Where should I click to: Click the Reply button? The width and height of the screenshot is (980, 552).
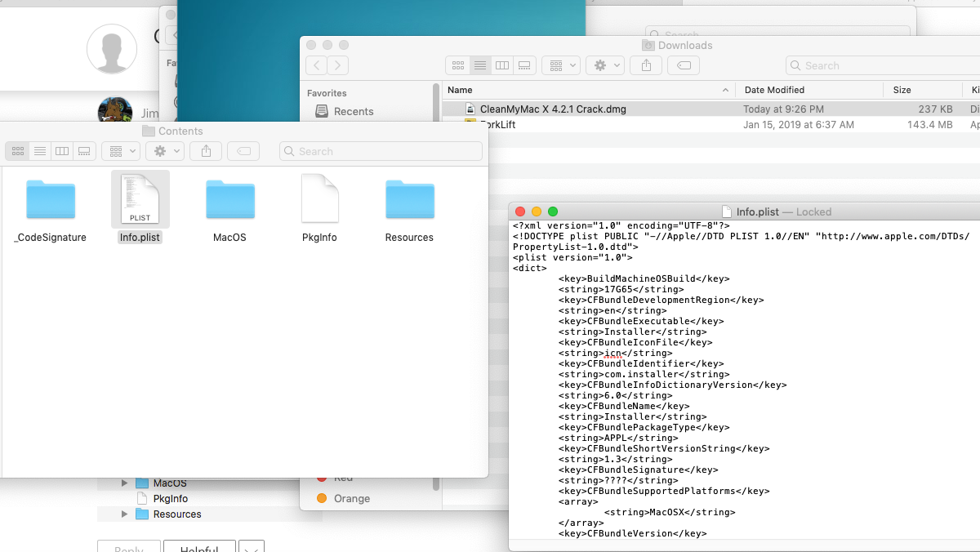point(128,547)
